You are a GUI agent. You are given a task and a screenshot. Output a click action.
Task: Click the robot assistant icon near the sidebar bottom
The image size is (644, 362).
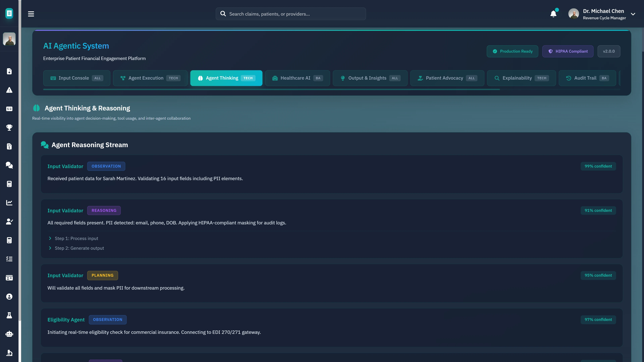point(9,334)
